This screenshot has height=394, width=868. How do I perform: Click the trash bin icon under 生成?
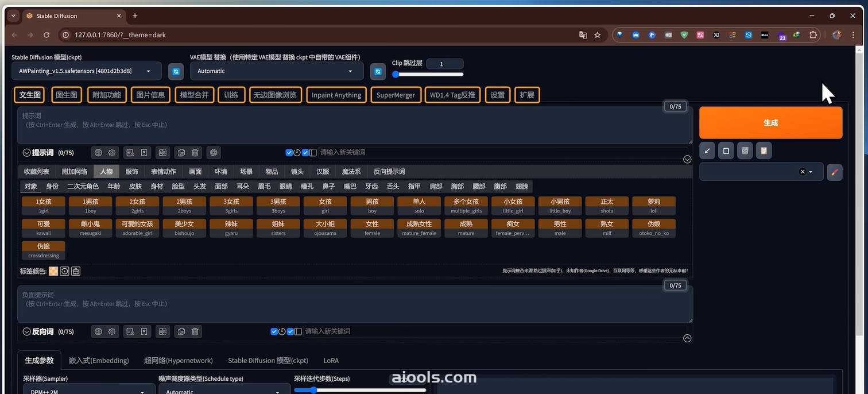(745, 151)
